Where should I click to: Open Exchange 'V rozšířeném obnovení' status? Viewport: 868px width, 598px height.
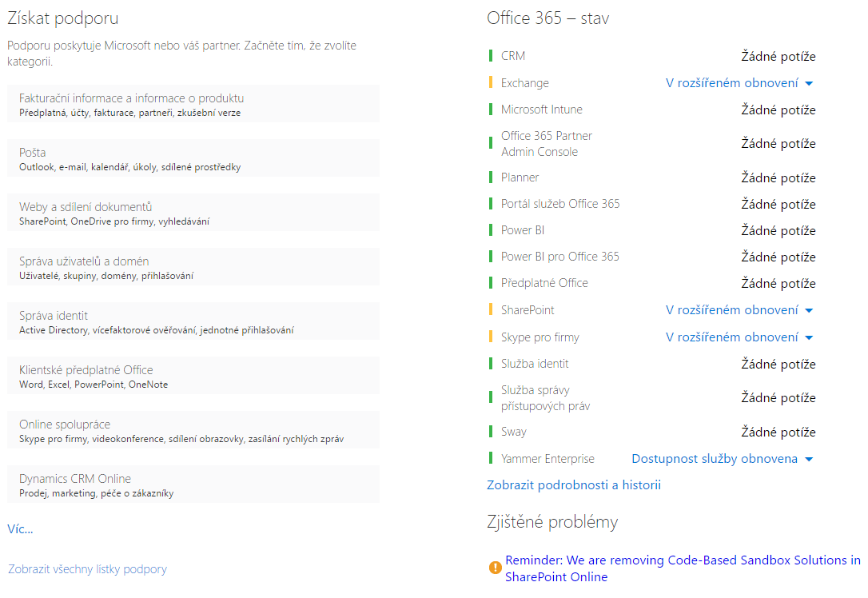732,83
